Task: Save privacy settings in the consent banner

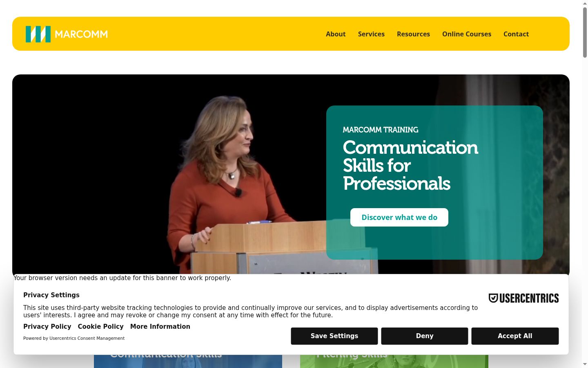Action: pyautogui.click(x=334, y=336)
